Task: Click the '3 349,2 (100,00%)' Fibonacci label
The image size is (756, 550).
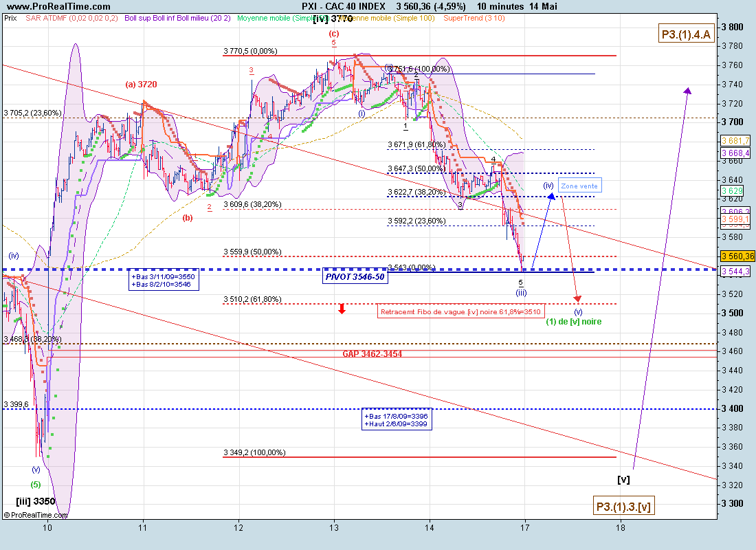Action: pos(254,452)
